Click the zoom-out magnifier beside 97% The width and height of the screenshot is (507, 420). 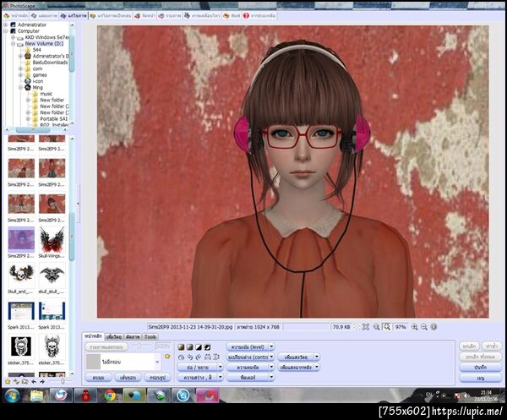pos(424,327)
